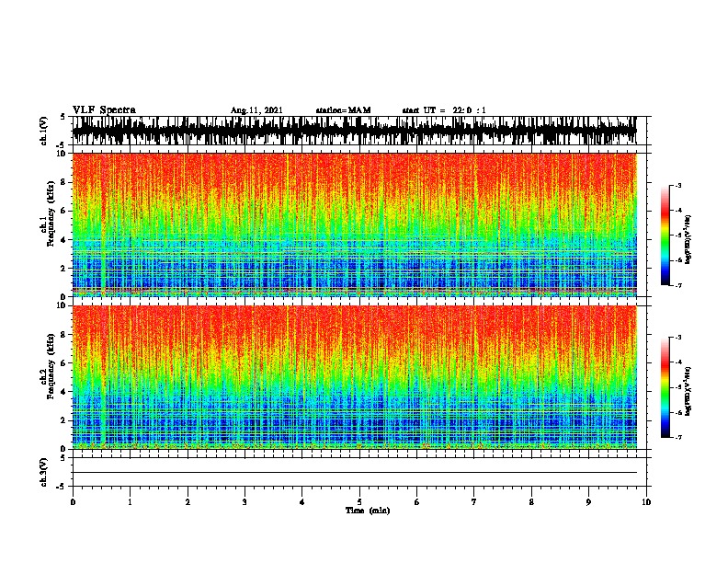Viewport: 728px width, 563px height.
Task: Click the "-3" tick on lower colorbar
Action: pos(677,338)
